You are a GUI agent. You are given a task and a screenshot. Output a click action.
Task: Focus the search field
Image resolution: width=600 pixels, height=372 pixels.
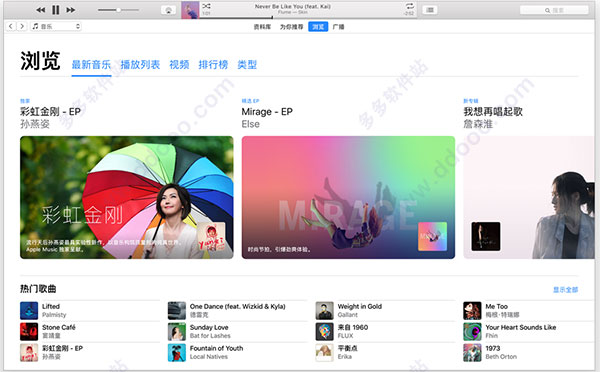554,10
